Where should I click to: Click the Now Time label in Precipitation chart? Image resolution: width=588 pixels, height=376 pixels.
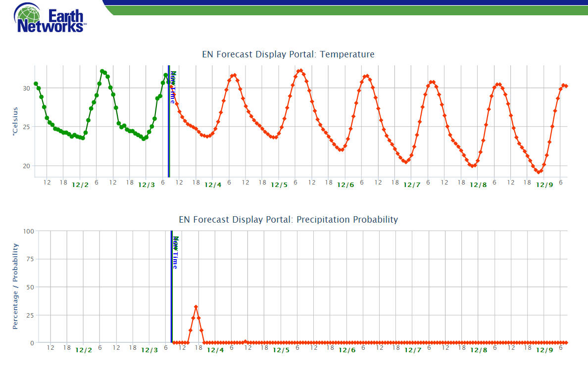pos(175,252)
